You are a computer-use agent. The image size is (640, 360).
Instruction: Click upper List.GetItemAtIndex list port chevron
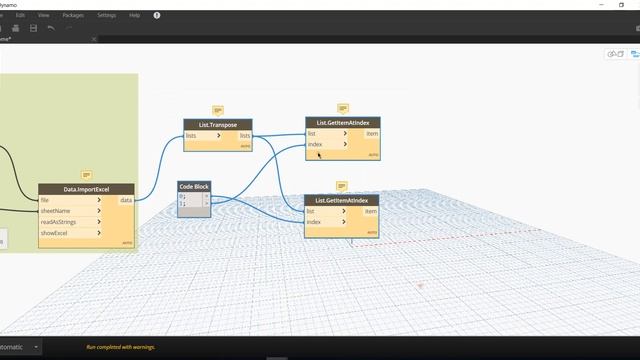345,133
